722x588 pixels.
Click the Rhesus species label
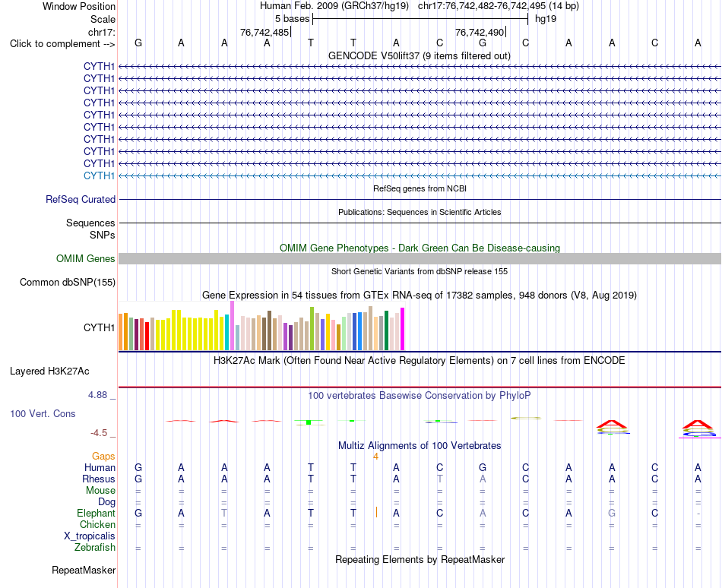pyautogui.click(x=99, y=479)
